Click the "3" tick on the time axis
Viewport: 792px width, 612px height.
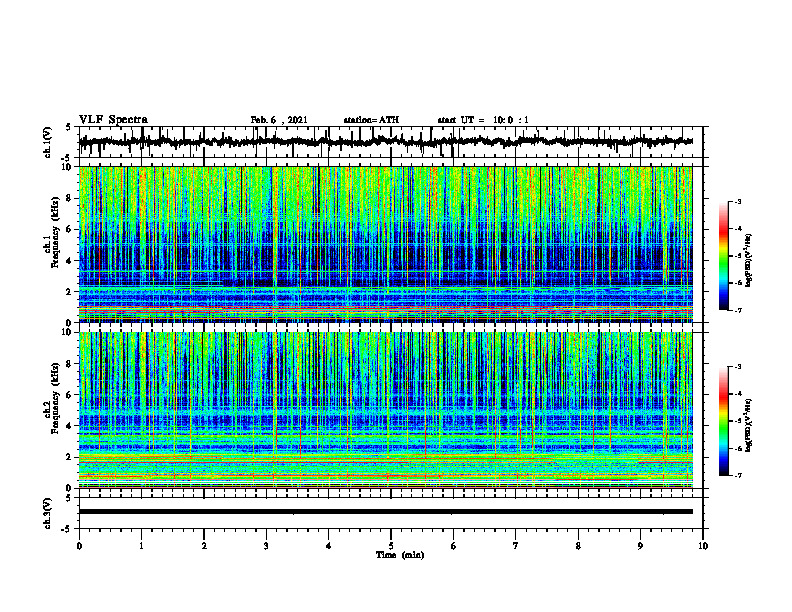tap(266, 546)
